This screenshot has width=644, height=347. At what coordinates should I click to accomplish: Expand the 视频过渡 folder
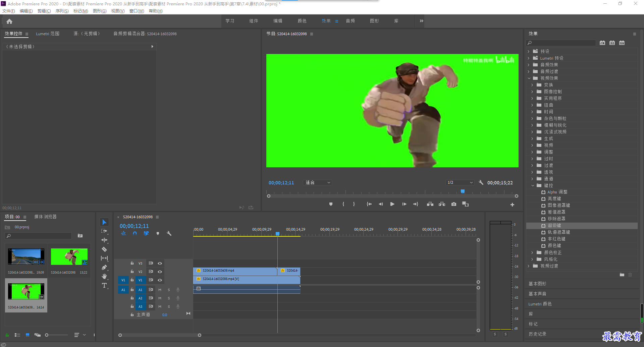pos(529,266)
